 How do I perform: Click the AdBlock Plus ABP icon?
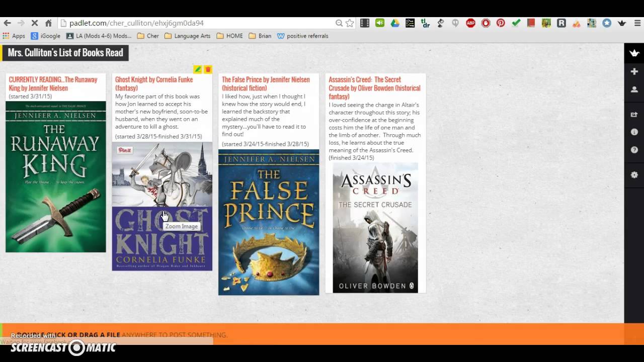tap(470, 23)
